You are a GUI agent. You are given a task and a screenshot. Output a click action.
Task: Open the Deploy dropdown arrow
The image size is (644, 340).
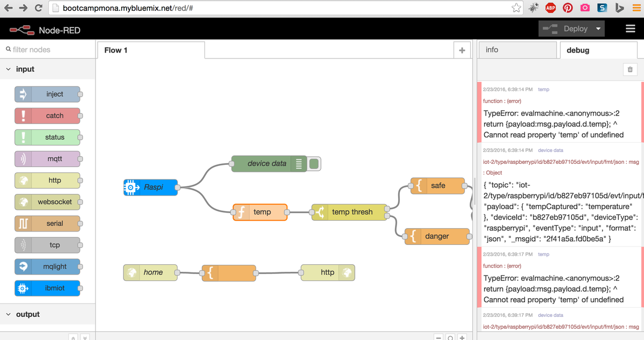click(598, 29)
